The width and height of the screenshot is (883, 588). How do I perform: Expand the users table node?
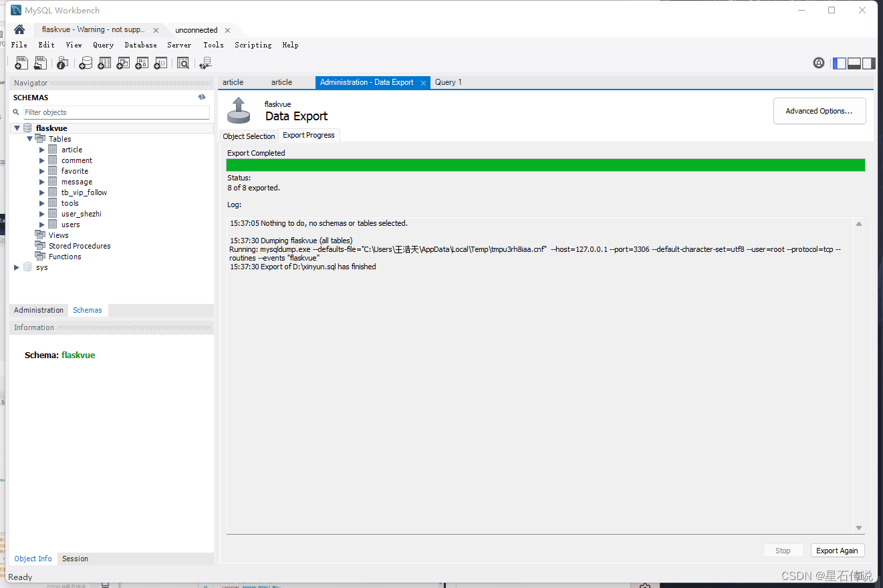point(42,225)
